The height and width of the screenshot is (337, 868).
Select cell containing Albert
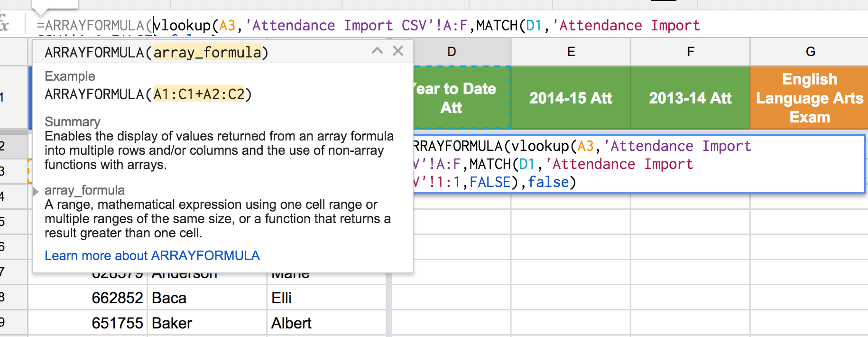click(x=327, y=323)
